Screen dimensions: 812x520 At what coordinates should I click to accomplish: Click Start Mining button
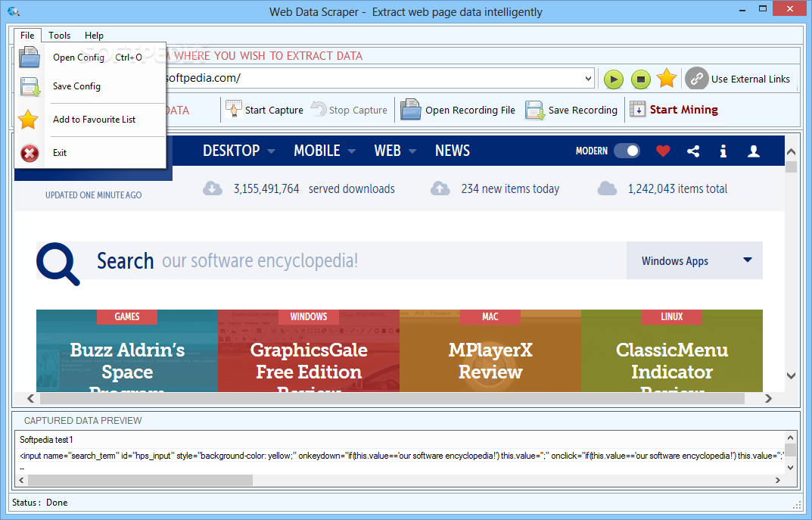coord(674,110)
